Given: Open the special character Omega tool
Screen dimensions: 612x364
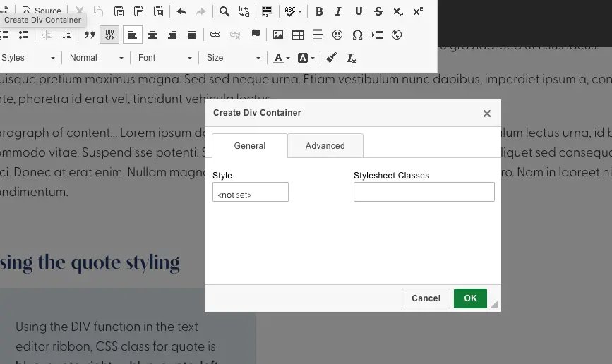Looking at the screenshot, I should [x=357, y=35].
